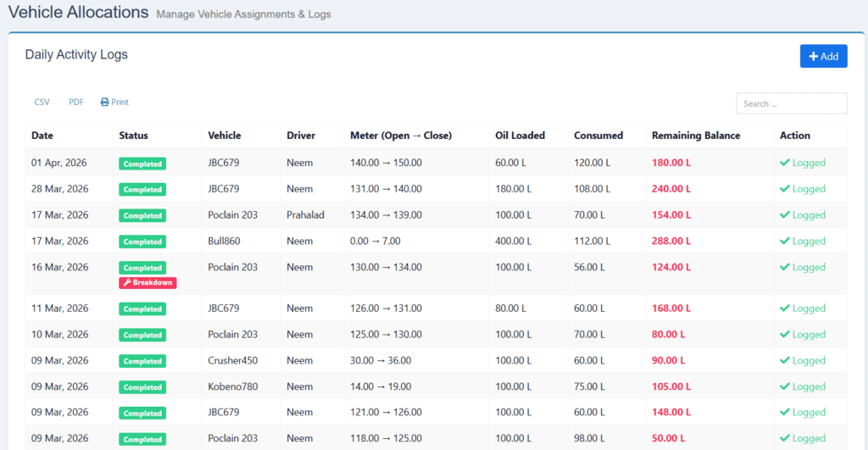868x450 pixels.
Task: Click Logged checkmark for 28 Mar, 2026
Action: [x=803, y=189]
